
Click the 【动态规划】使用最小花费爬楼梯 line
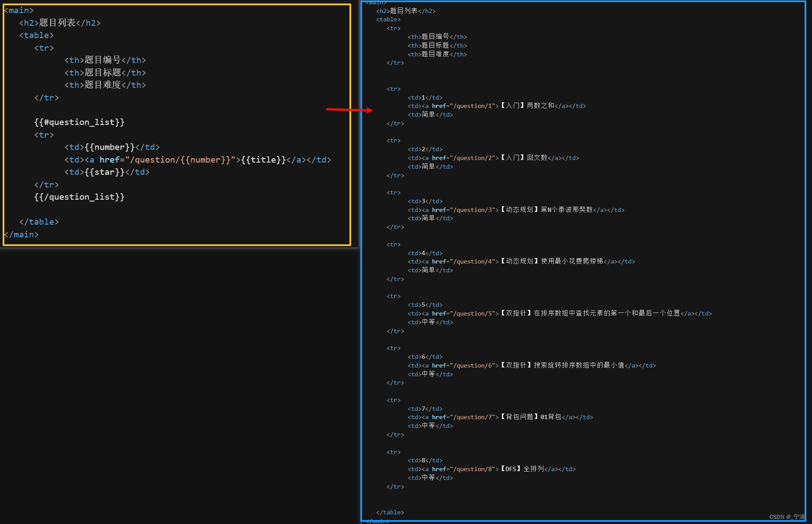(521, 262)
